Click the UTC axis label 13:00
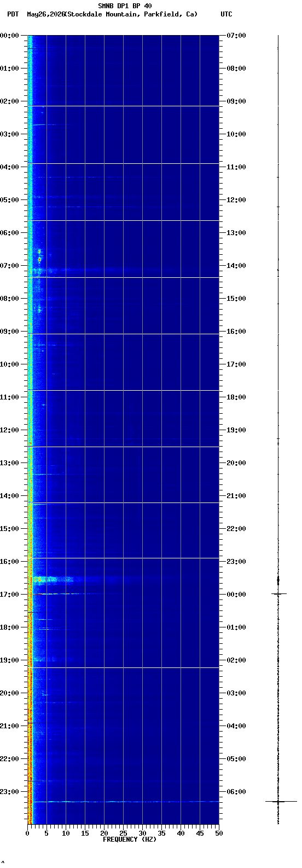The height and width of the screenshot is (868, 302). click(x=236, y=233)
